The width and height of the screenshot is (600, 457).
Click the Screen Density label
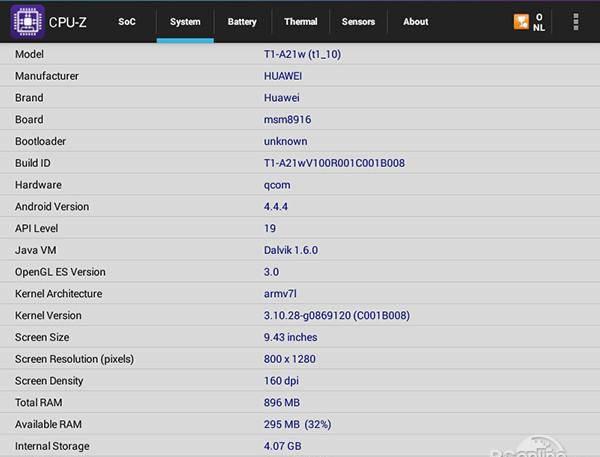(49, 381)
